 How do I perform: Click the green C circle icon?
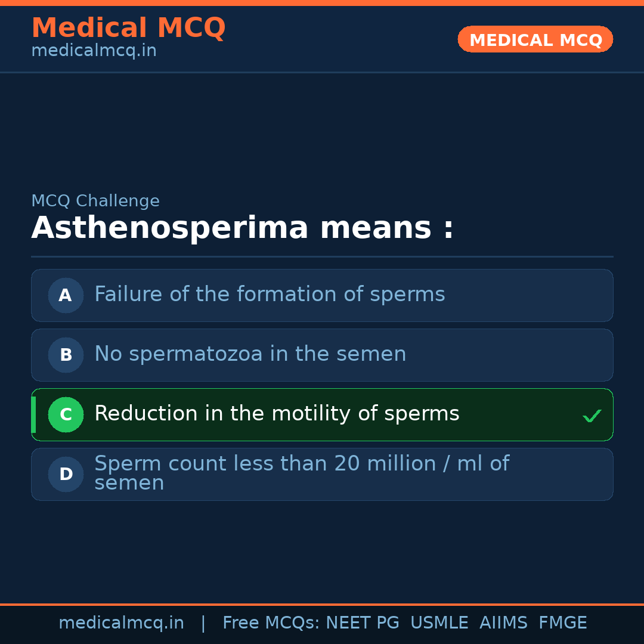[66, 414]
